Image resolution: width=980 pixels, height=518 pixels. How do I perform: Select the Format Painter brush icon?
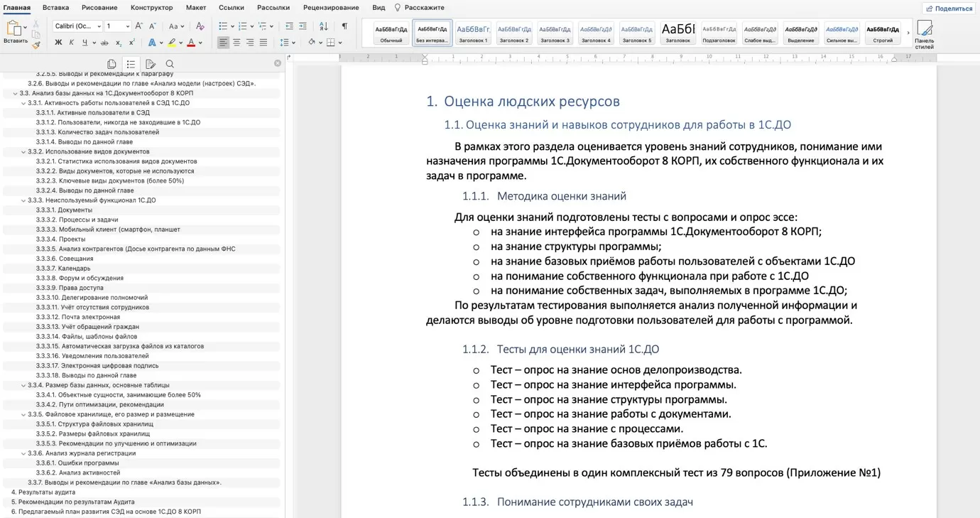[36, 45]
